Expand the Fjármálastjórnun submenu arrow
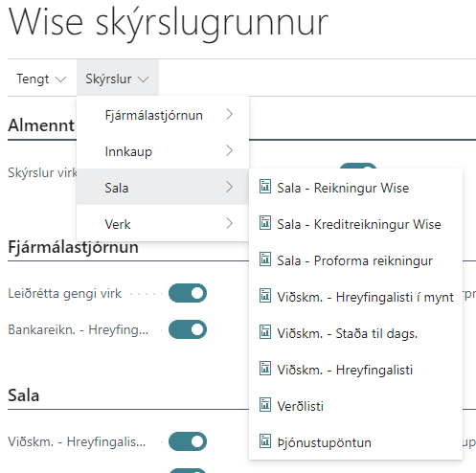The image size is (476, 473). pos(229,114)
